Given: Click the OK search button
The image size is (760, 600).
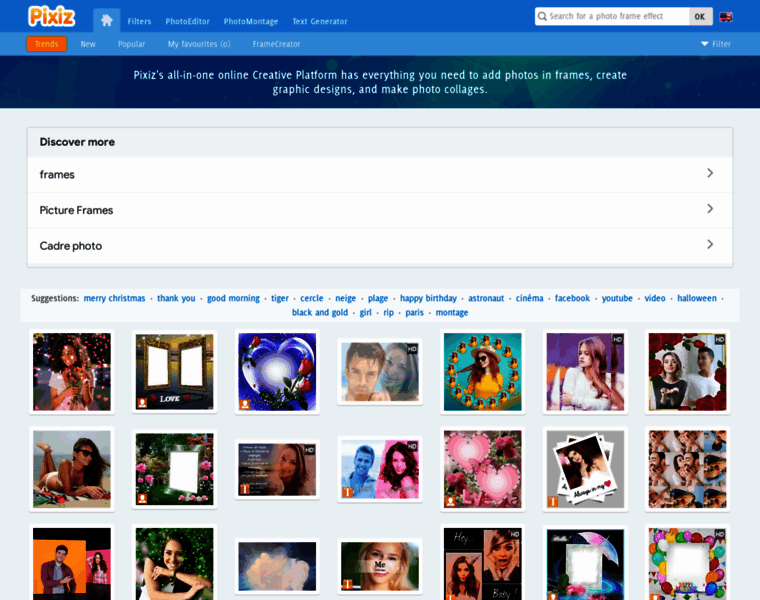Looking at the screenshot, I should click(x=700, y=16).
